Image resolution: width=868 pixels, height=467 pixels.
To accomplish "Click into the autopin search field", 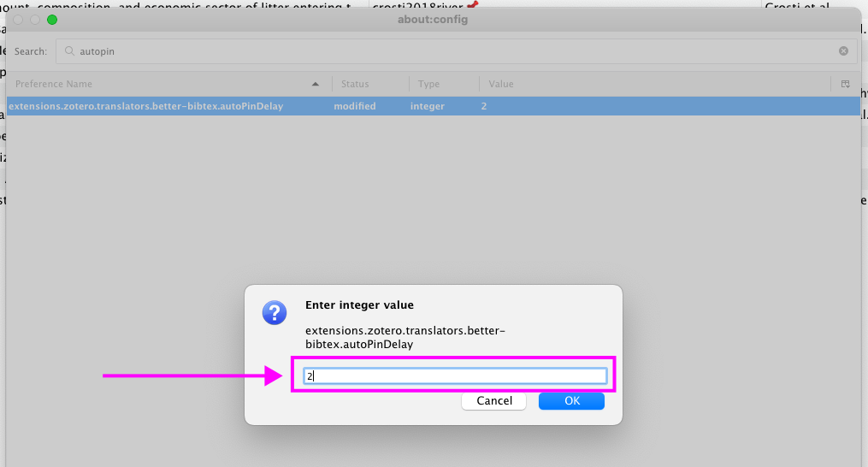I will [x=453, y=51].
